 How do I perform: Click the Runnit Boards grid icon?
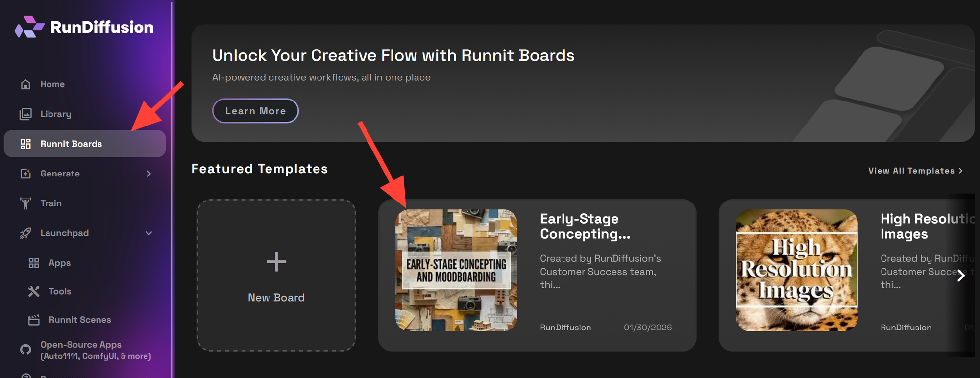coord(25,144)
